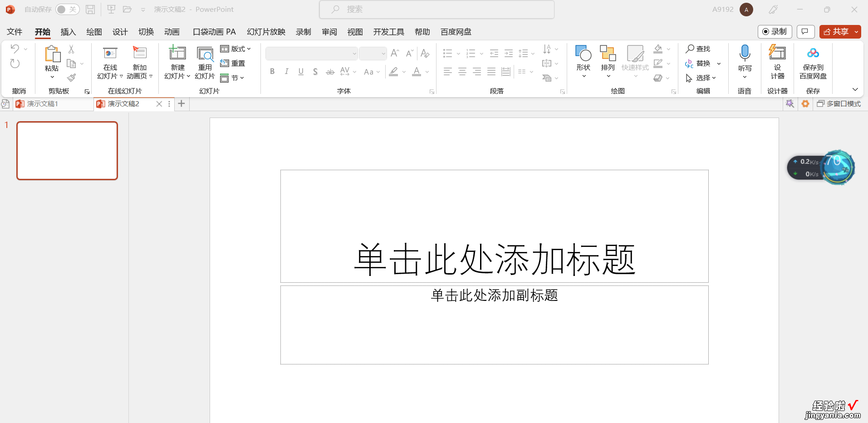Click the New Slide icon
868x423 pixels.
(x=177, y=53)
